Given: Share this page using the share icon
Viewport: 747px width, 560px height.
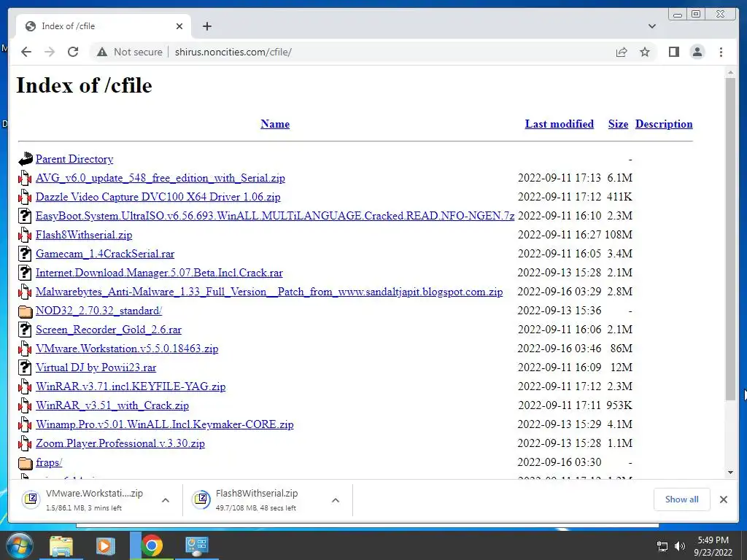Looking at the screenshot, I should click(x=622, y=52).
